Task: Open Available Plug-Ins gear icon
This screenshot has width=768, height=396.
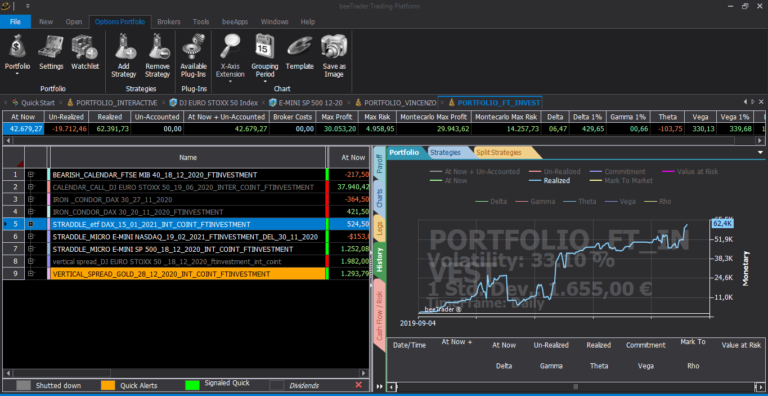Action: 194,47
